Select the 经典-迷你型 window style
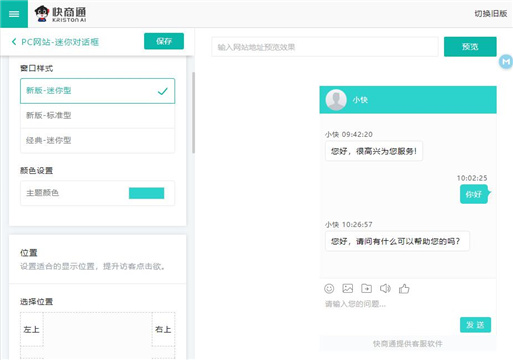 tap(97, 141)
